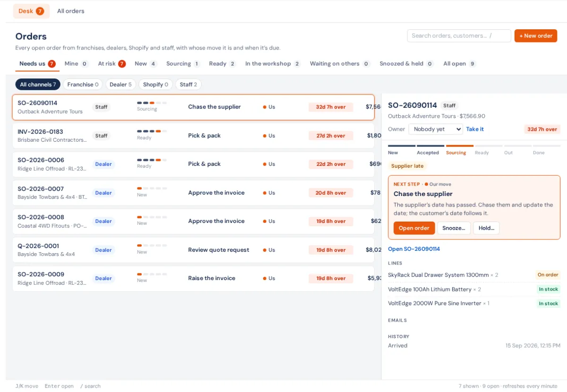Viewport: 567px width, 392px height.
Task: Click the 32d 7h over badge in detail panel
Action: [x=542, y=129]
